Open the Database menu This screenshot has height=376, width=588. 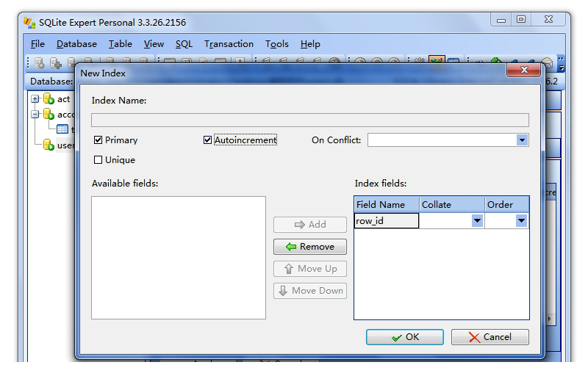coord(76,44)
